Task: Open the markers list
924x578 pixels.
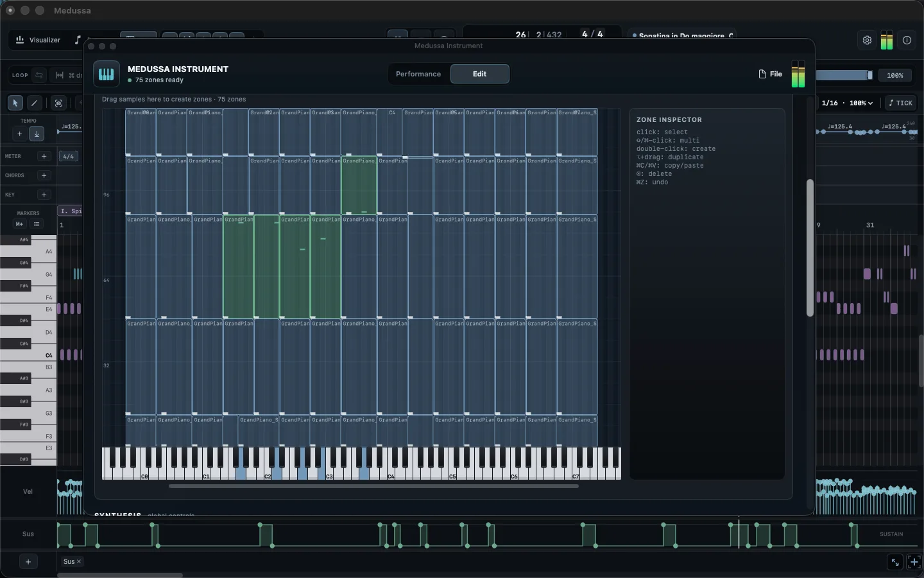Action: click(37, 224)
